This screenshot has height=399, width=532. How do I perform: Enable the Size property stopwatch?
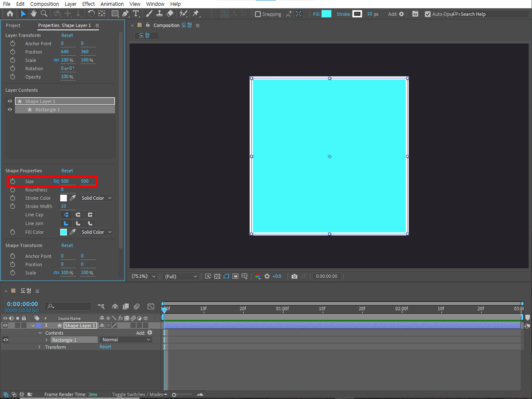12,181
